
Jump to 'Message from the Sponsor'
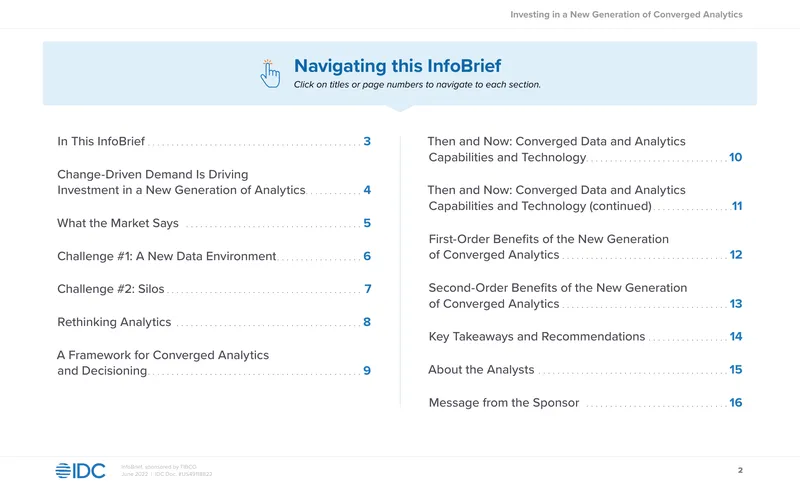click(504, 403)
